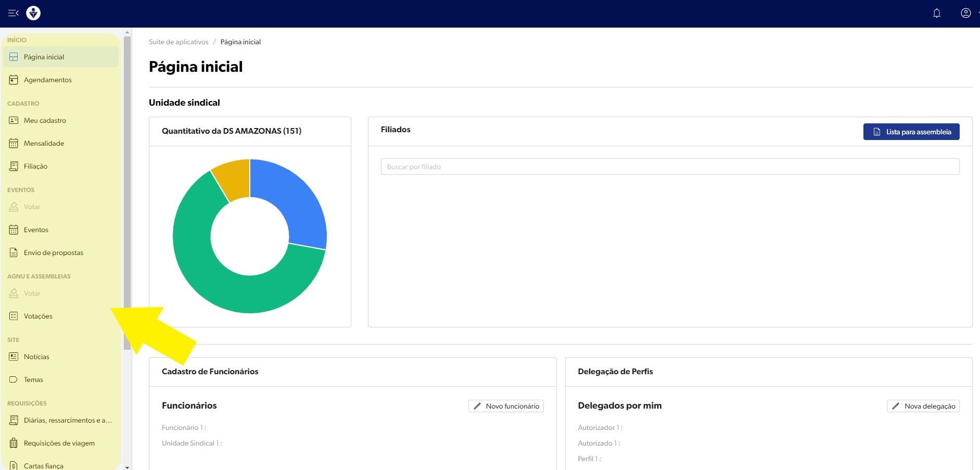Click the app logo in the header

click(33, 13)
